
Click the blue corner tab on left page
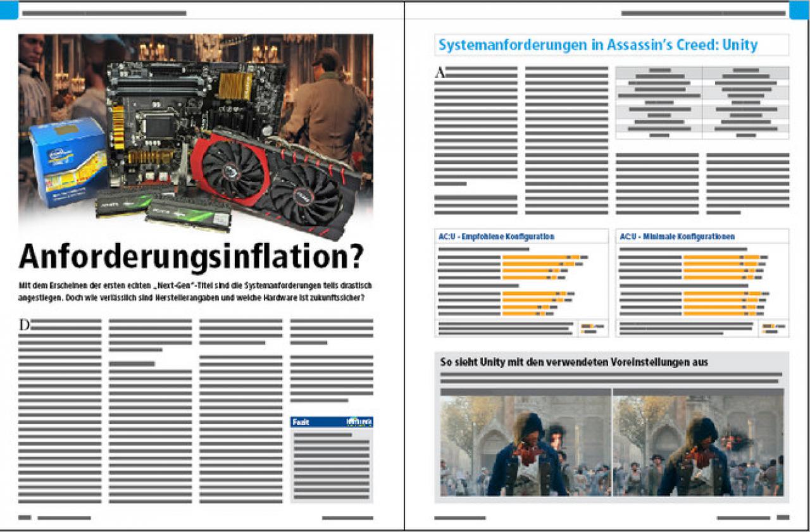tap(9, 11)
